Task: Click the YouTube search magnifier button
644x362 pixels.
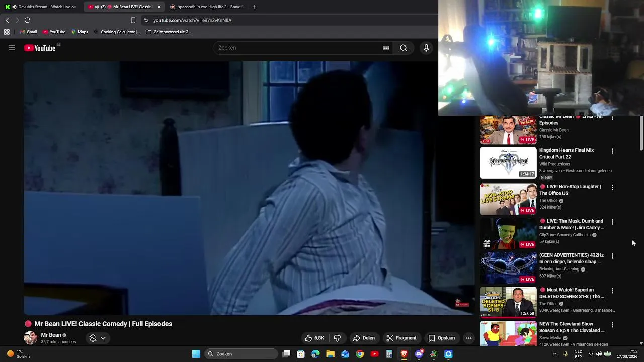Action: click(x=404, y=48)
